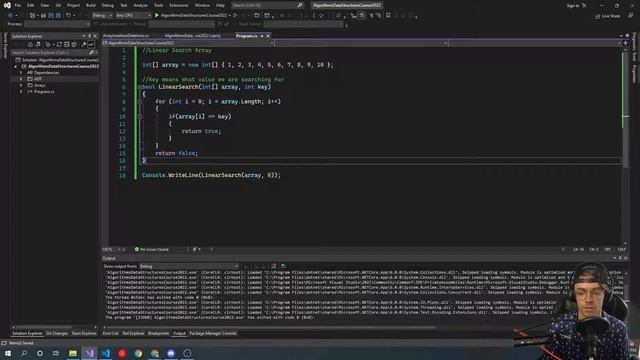640x360 pixels.
Task: Click the Sign in link
Action: [x=573, y=5]
